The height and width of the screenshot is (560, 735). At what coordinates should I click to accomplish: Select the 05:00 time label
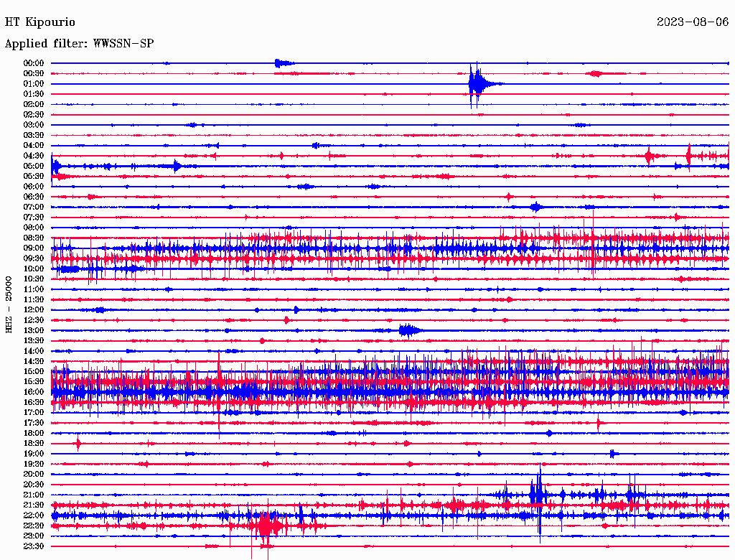pos(34,166)
